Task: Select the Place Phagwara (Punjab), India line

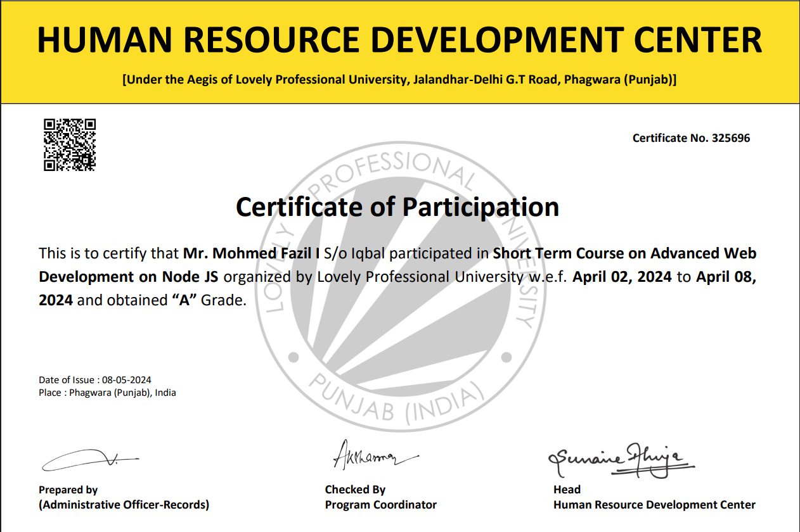Action: 108,393
